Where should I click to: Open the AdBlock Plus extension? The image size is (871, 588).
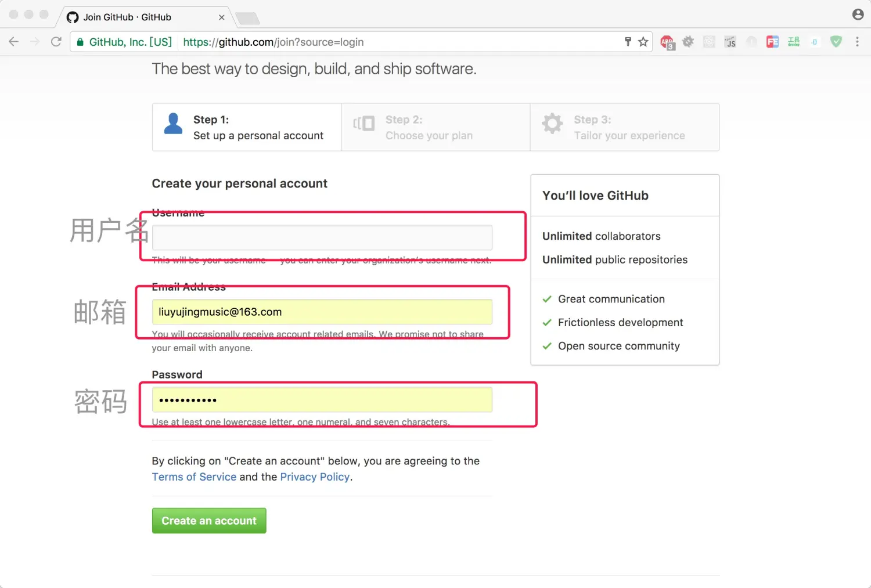click(x=667, y=42)
